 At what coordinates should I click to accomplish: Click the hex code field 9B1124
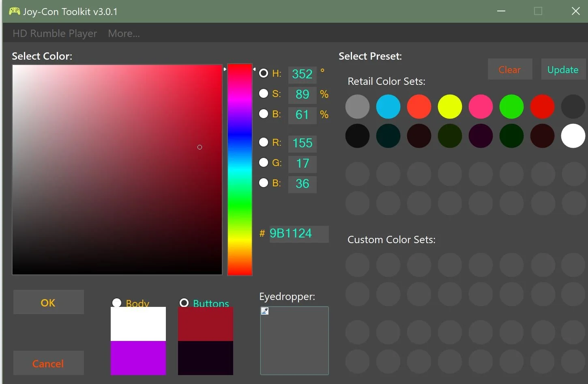coord(299,234)
